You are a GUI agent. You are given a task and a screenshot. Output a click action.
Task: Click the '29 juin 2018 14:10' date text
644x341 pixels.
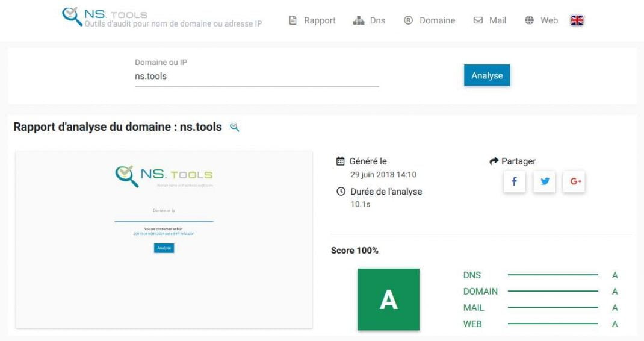(383, 174)
